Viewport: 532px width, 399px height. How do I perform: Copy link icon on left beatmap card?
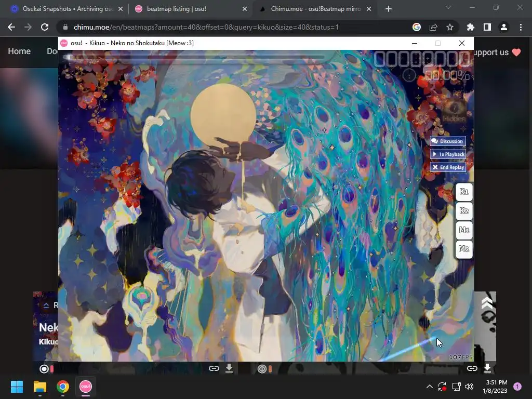pos(214,368)
